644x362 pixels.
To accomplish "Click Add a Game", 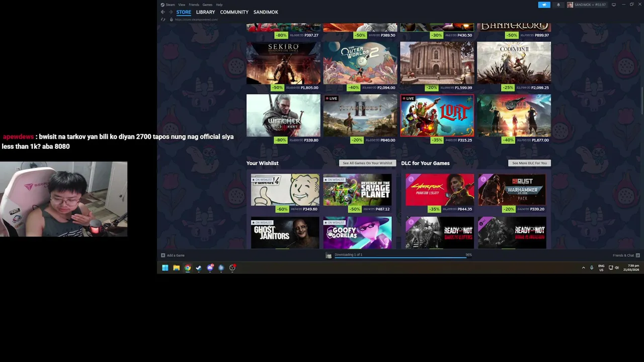I will (x=173, y=255).
